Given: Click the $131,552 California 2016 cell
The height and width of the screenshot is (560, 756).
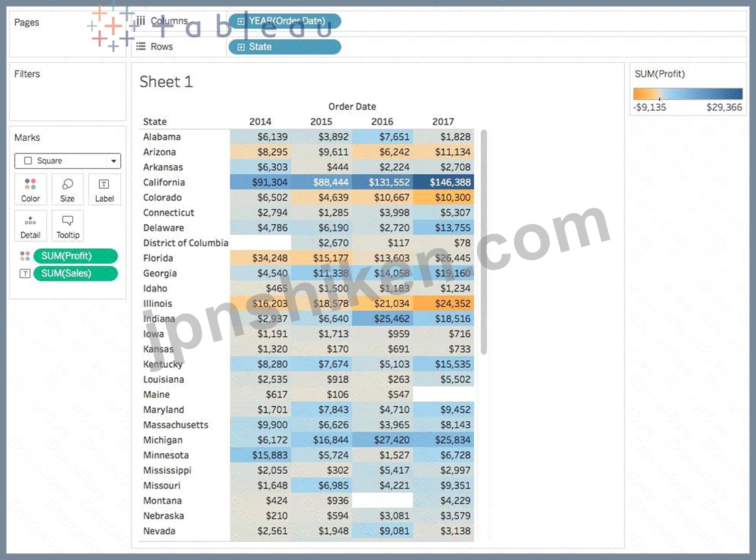Looking at the screenshot, I should click(383, 182).
